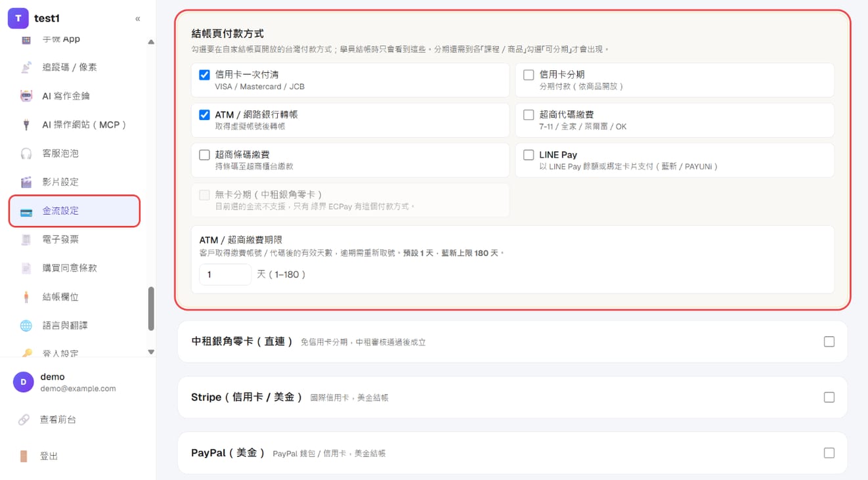Collapse the sidebar with the double chevron
The height and width of the screenshot is (480, 868).
click(x=137, y=19)
